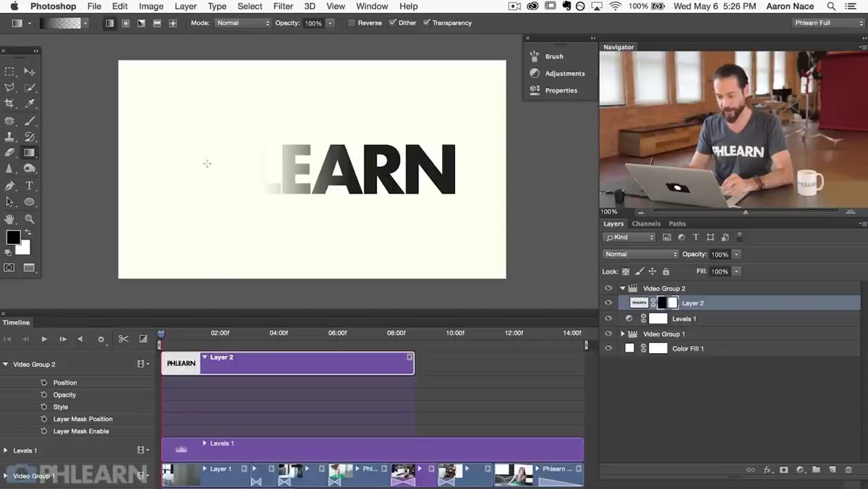
Task: Expand Levels 1 track in timeline
Action: (6, 450)
